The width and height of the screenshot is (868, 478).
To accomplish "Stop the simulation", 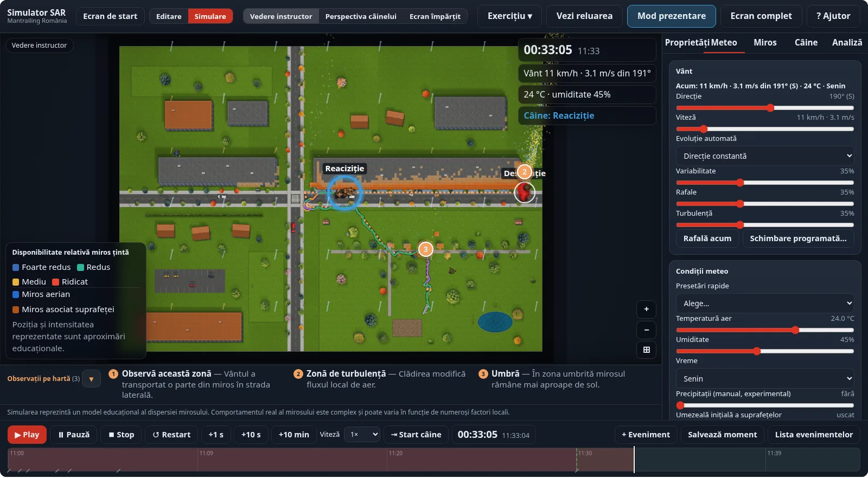I will (x=121, y=435).
